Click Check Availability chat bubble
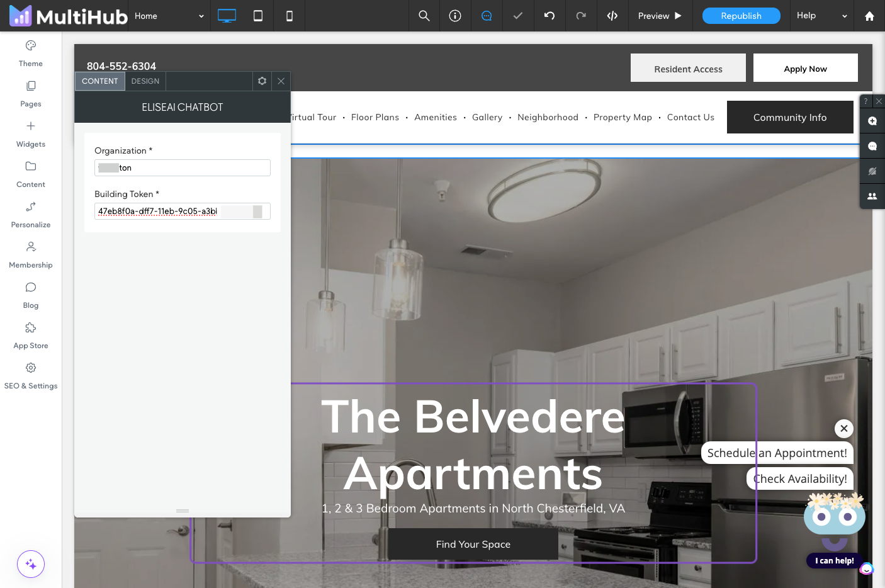 coord(800,478)
